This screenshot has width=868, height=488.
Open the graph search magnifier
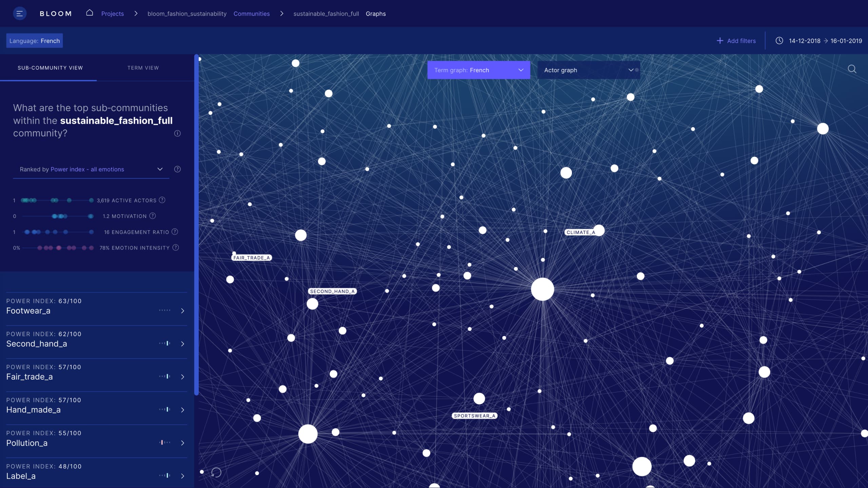pyautogui.click(x=852, y=69)
